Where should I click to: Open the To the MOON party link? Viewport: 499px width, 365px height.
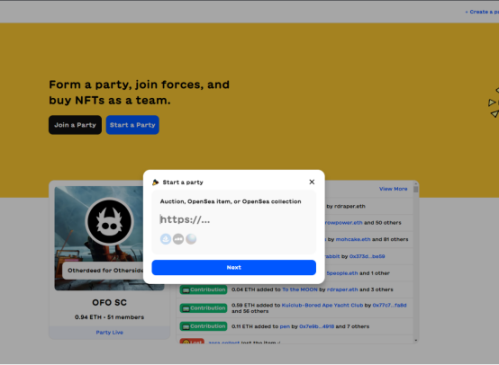tap(300, 289)
